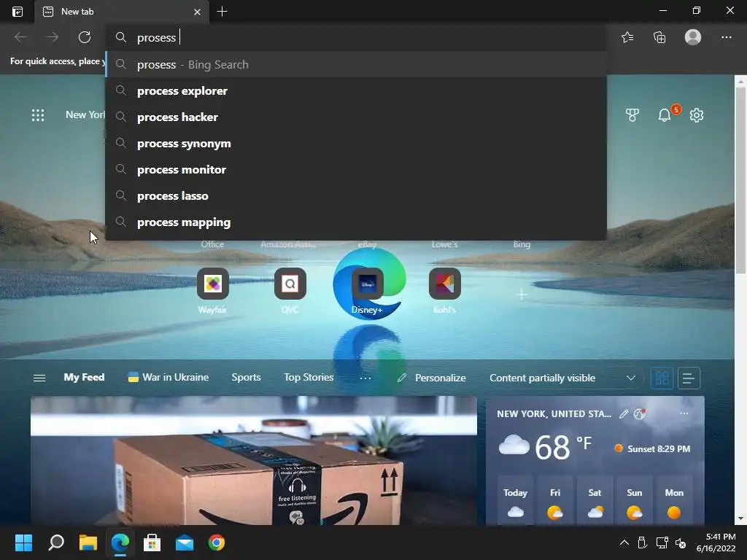The height and width of the screenshot is (560, 747).
Task: Open the Collections icon
Action: (659, 37)
